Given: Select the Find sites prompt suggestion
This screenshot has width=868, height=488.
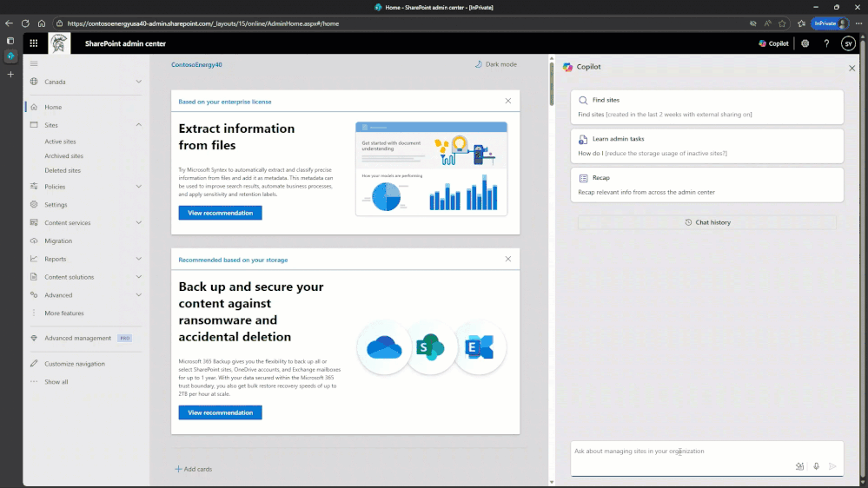Looking at the screenshot, I should tap(707, 107).
